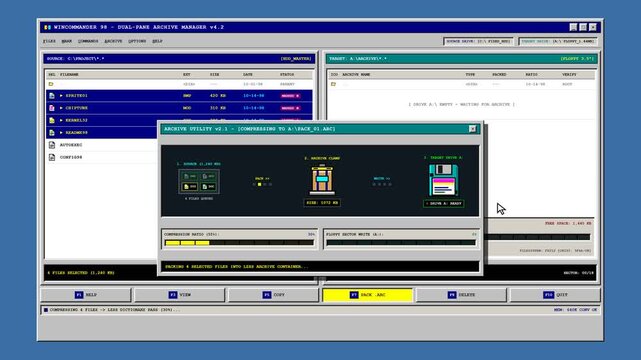
Task: Click the Drive A: Ready status box
Action: (444, 203)
